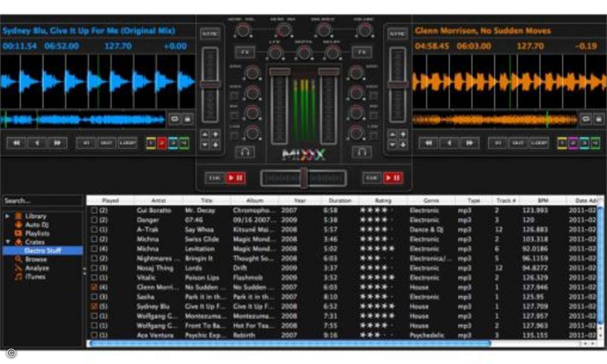Viewport: 607px width, 364px height.
Task: Tick the Played checkbox for Sasha
Action: [x=94, y=297]
